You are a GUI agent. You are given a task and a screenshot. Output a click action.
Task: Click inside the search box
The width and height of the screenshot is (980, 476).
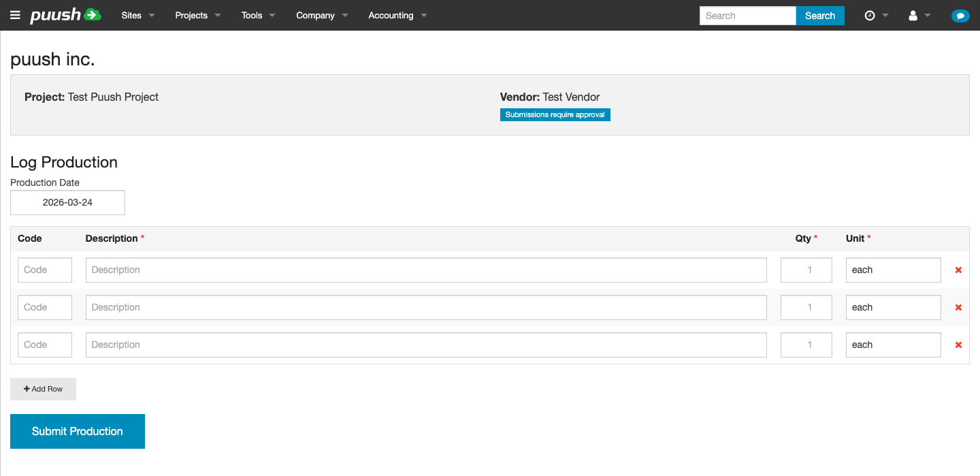[747, 15]
